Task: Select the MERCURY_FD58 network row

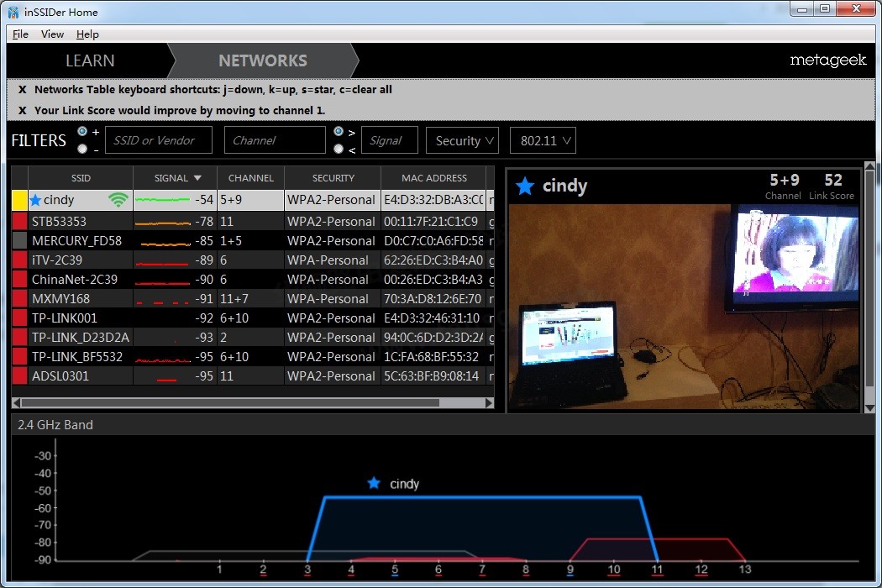Action: 253,241
